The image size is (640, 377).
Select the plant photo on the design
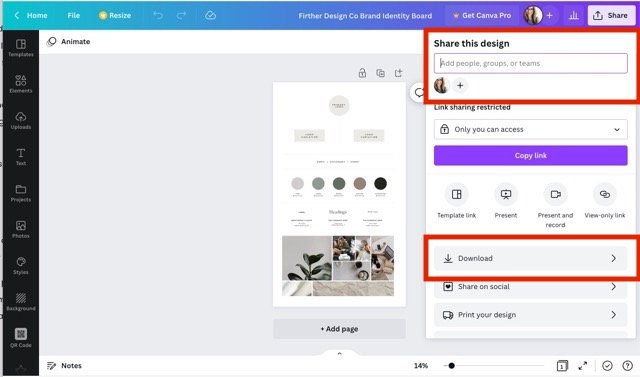[x=307, y=258]
